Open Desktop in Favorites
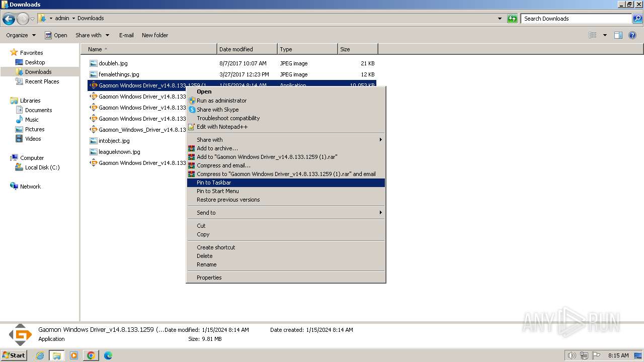The width and height of the screenshot is (644, 362). click(x=35, y=62)
